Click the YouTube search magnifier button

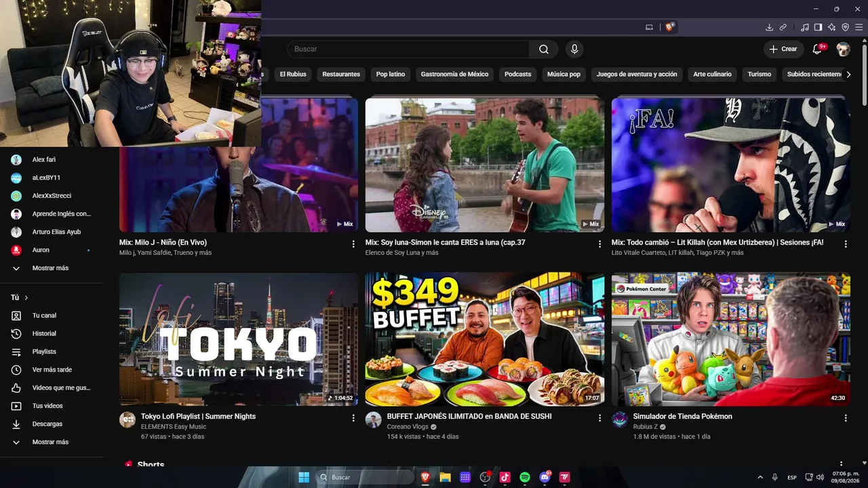click(x=544, y=49)
